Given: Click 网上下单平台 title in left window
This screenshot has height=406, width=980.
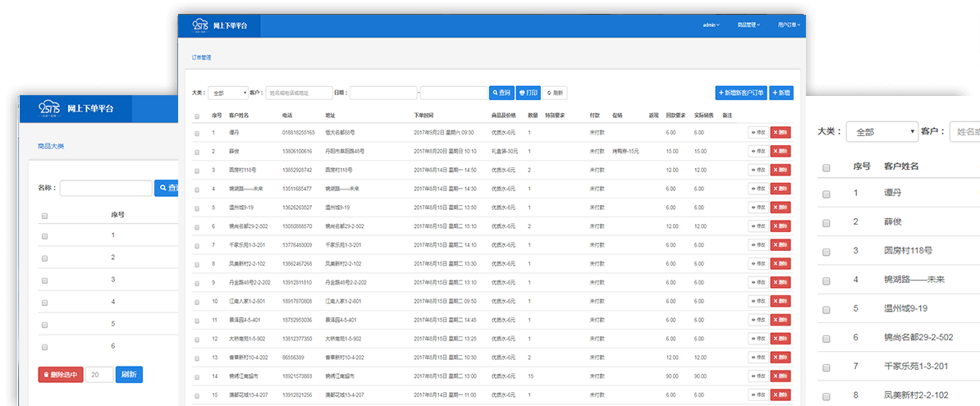Looking at the screenshot, I should pyautogui.click(x=90, y=108).
